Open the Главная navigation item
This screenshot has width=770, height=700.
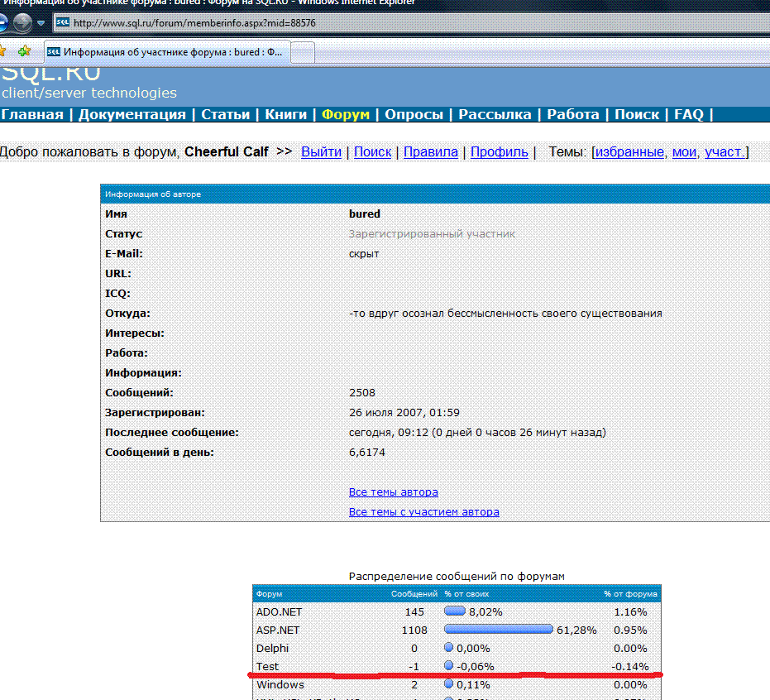tap(32, 115)
